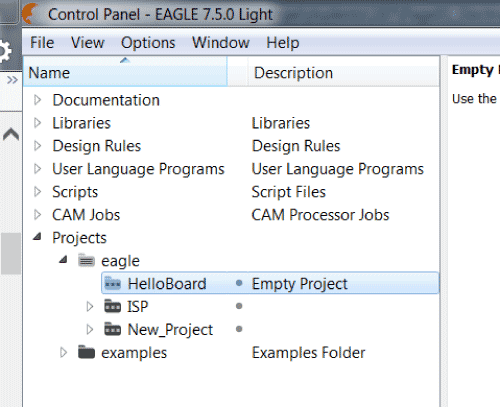Viewport: 500px width, 407px height.
Task: Click the EAGLE logo in title bar
Action: [x=31, y=14]
